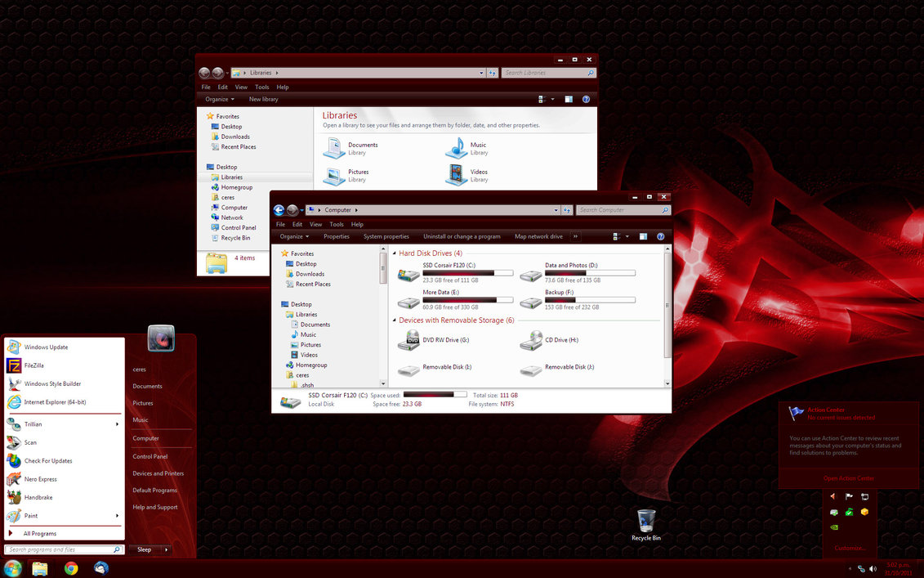Screen dimensions: 924x578
Task: Collapse the Hard Disk Drives group
Action: (395, 253)
